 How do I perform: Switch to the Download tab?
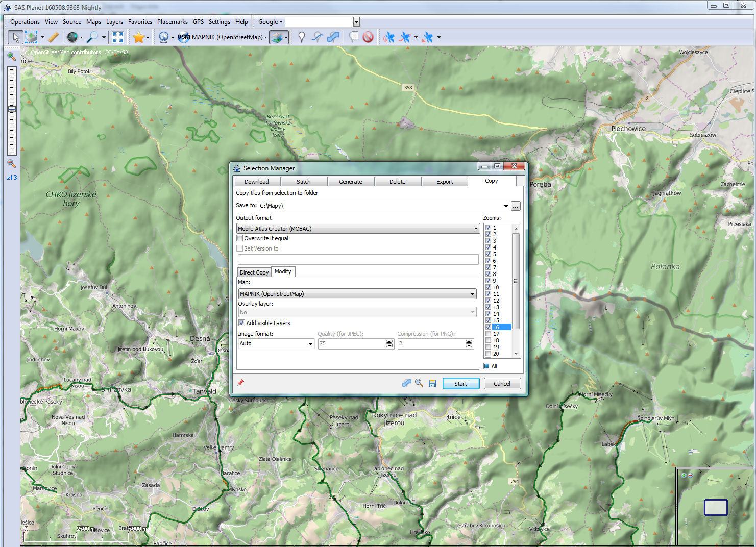coord(256,182)
